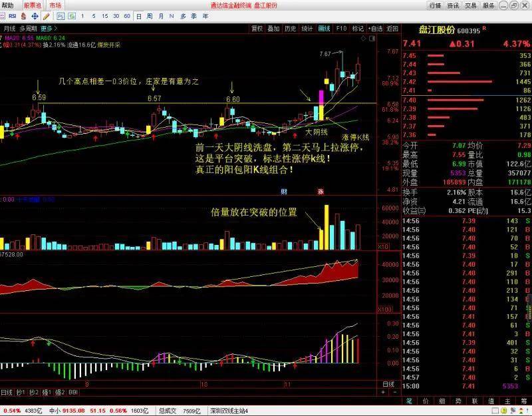532x416 pixels.
Task: Click the 盘江股份 stock name header
Action: point(436,30)
